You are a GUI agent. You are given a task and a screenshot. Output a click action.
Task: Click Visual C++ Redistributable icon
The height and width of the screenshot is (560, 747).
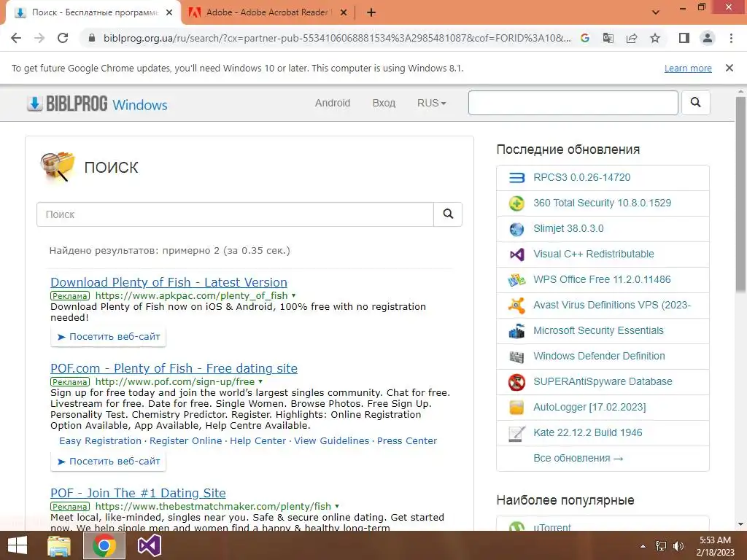[516, 254]
